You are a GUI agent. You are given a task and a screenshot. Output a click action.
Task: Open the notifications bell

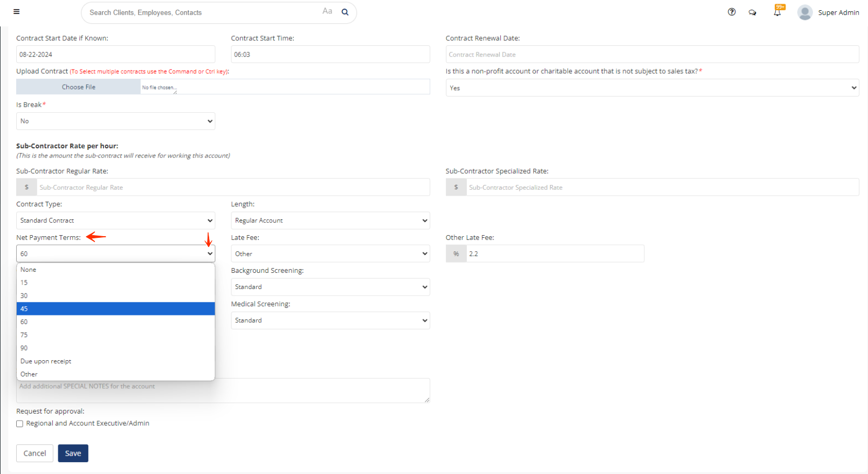[777, 12]
